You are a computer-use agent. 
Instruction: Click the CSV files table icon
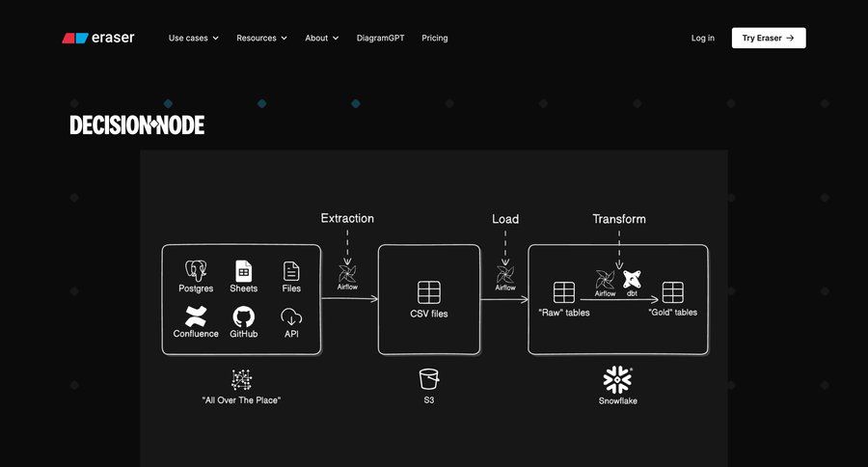(429, 292)
